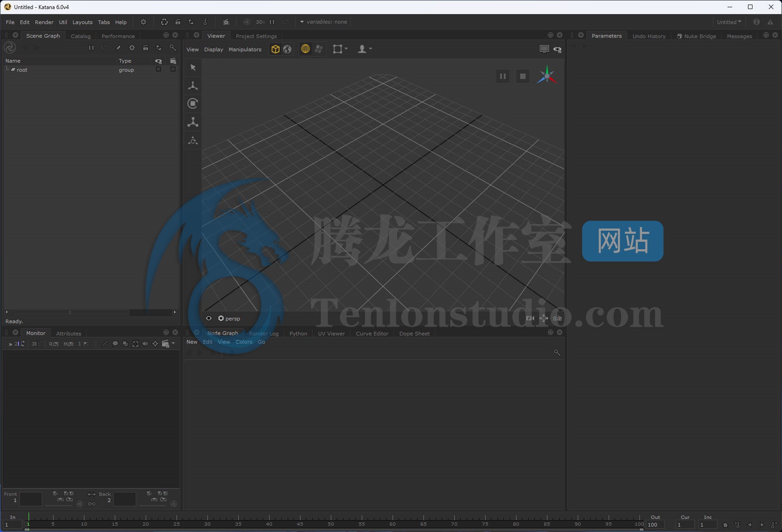Click the Scene Graph search magnifier icon
This screenshot has width=782, height=532.
[x=172, y=48]
